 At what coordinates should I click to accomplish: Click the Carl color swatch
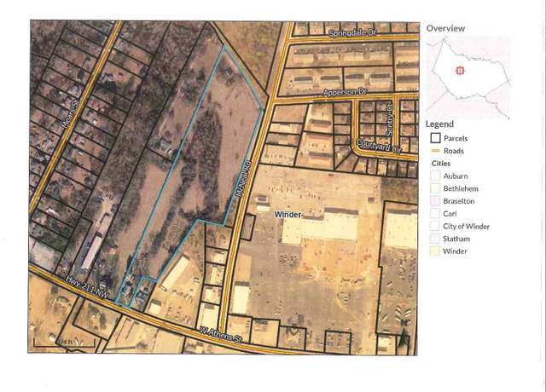pyautogui.click(x=435, y=213)
